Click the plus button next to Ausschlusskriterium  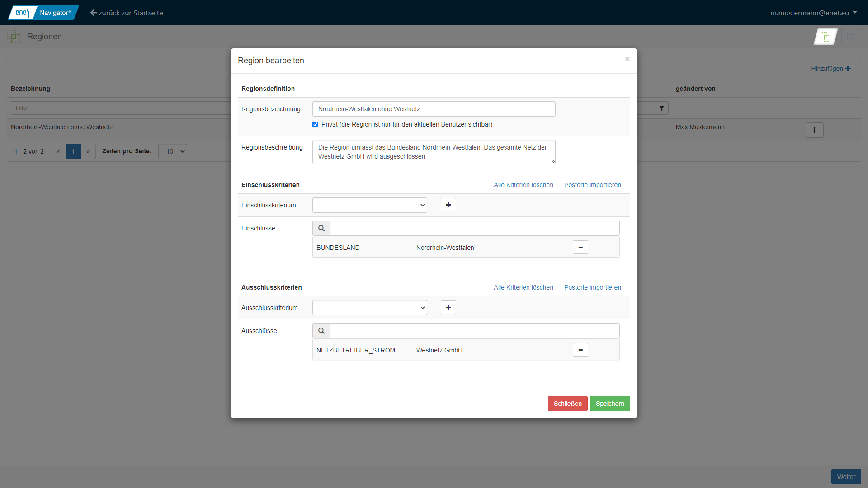pos(448,308)
